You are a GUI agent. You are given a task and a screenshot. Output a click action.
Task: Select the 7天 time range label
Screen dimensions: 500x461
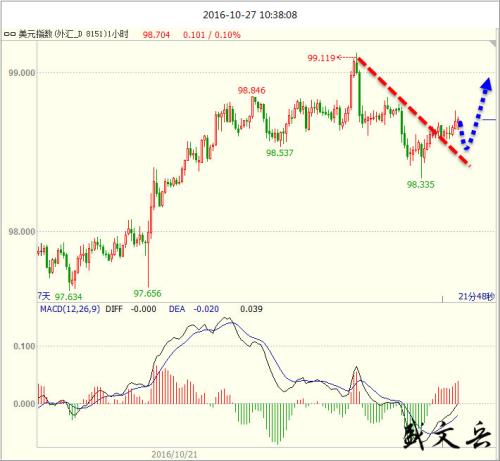pos(43,296)
